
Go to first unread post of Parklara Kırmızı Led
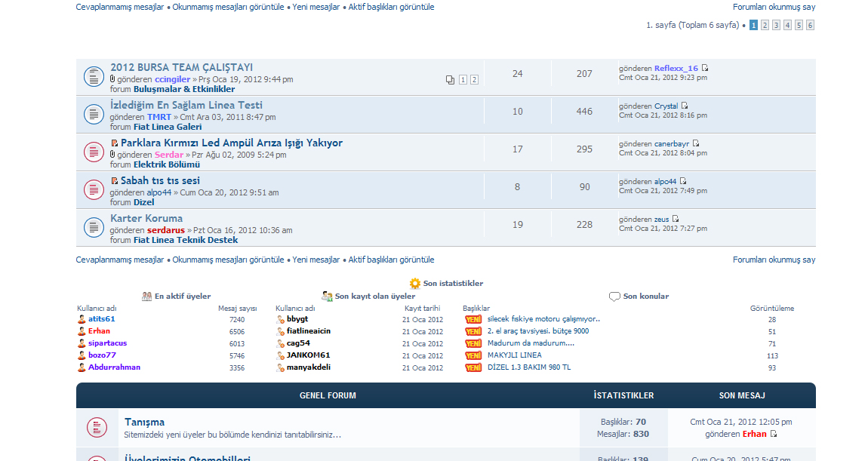114,143
